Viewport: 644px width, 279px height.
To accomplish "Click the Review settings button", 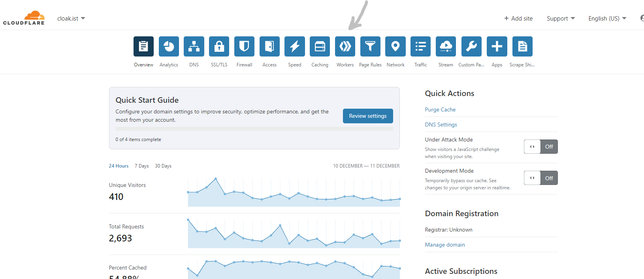I will point(367,116).
